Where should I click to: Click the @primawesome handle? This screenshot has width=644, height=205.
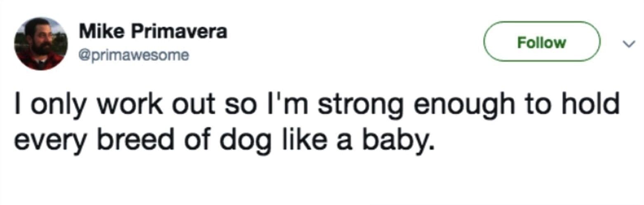tap(134, 54)
